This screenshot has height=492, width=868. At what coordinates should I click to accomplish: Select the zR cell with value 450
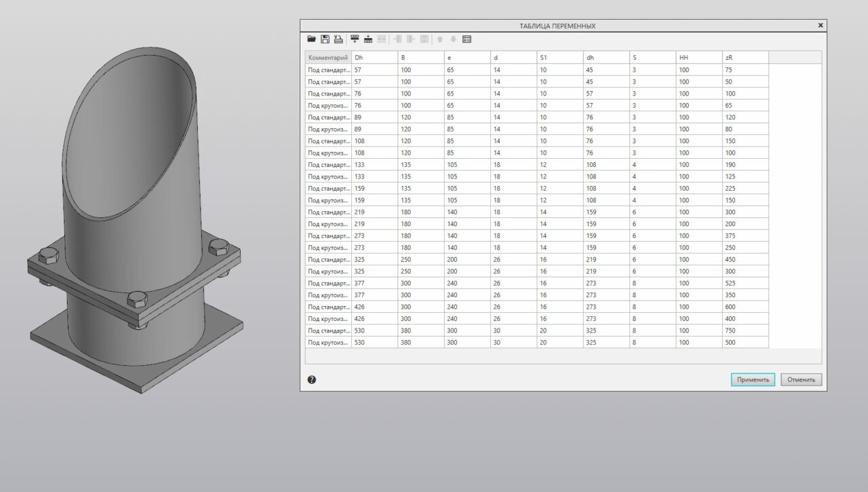[x=745, y=259]
